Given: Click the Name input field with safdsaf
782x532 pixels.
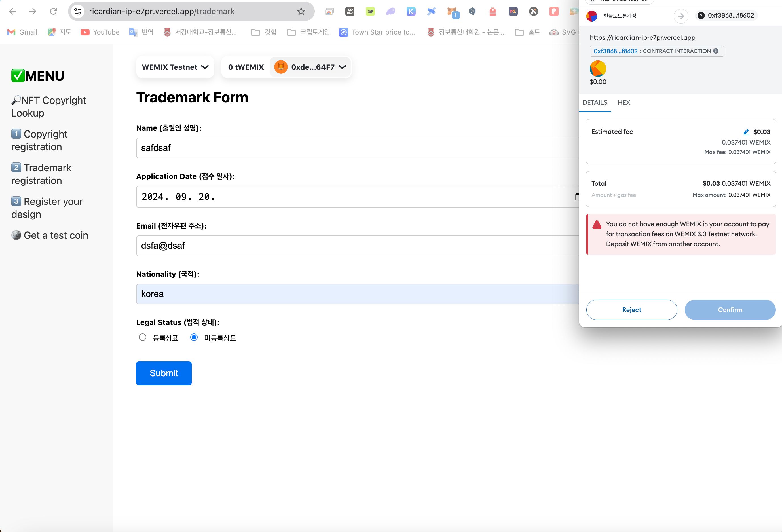Looking at the screenshot, I should [357, 148].
